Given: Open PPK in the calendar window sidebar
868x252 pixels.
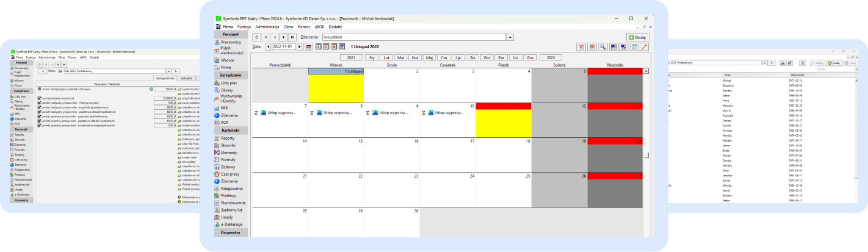Looking at the screenshot, I should pos(225,107).
